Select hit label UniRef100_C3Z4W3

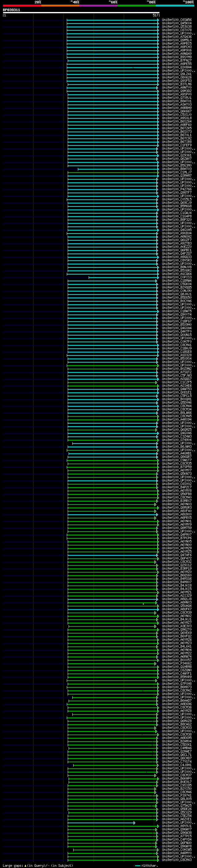point(177,436)
